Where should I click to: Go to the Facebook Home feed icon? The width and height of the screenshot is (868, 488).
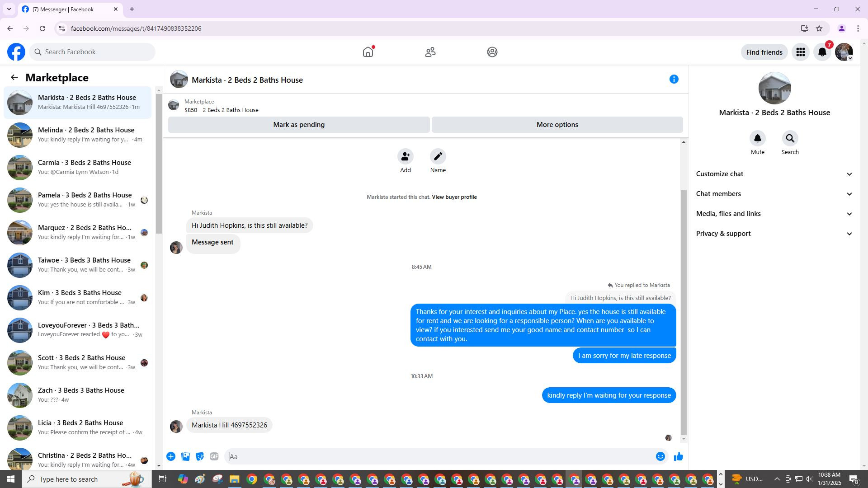click(x=368, y=52)
